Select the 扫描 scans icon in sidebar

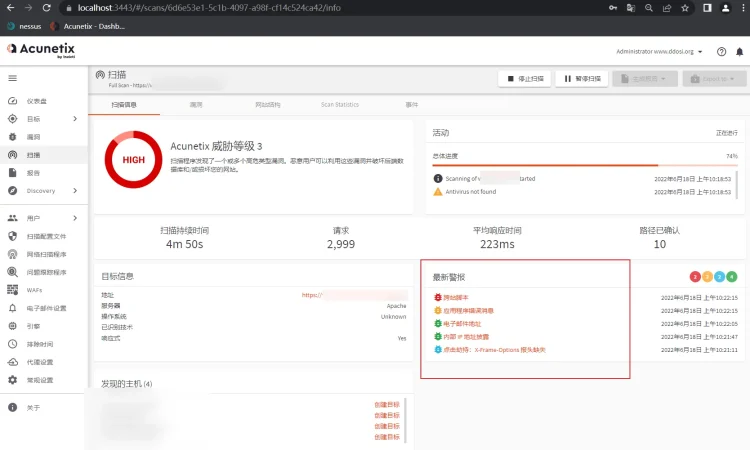12,155
